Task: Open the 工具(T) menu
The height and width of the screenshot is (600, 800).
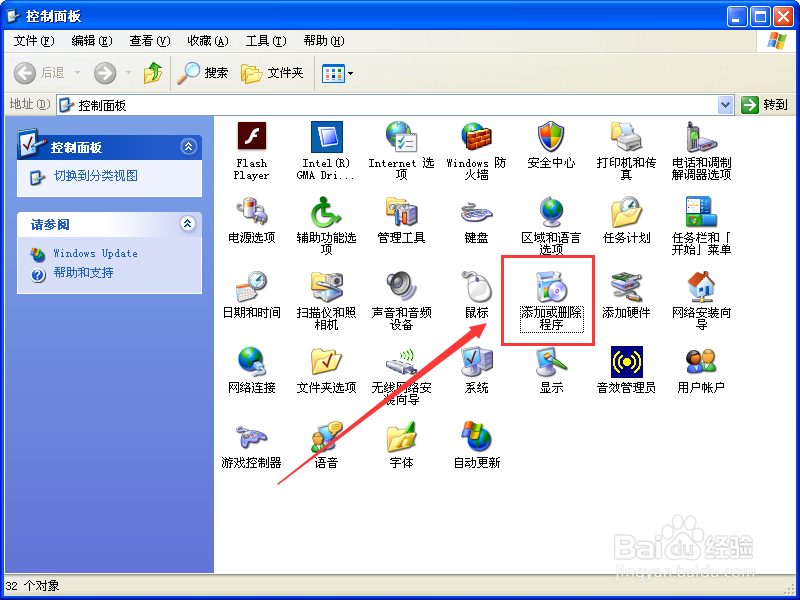Action: tap(266, 41)
